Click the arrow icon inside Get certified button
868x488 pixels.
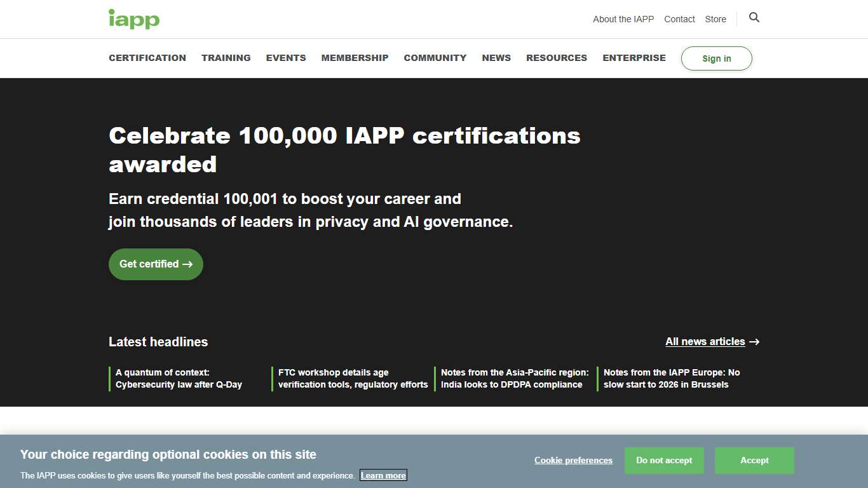pyautogui.click(x=189, y=264)
